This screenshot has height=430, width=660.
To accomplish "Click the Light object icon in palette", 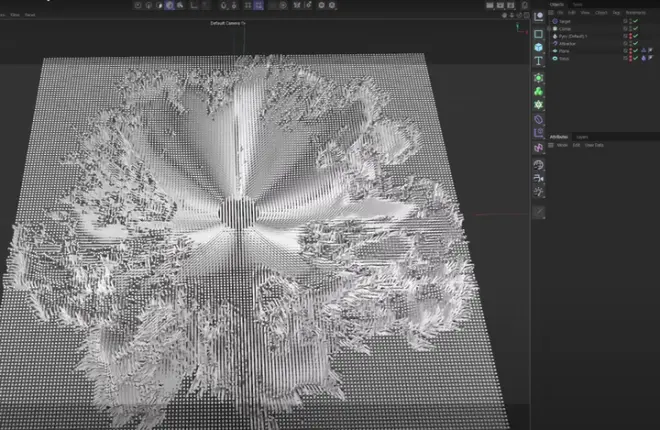I will pos(538,192).
